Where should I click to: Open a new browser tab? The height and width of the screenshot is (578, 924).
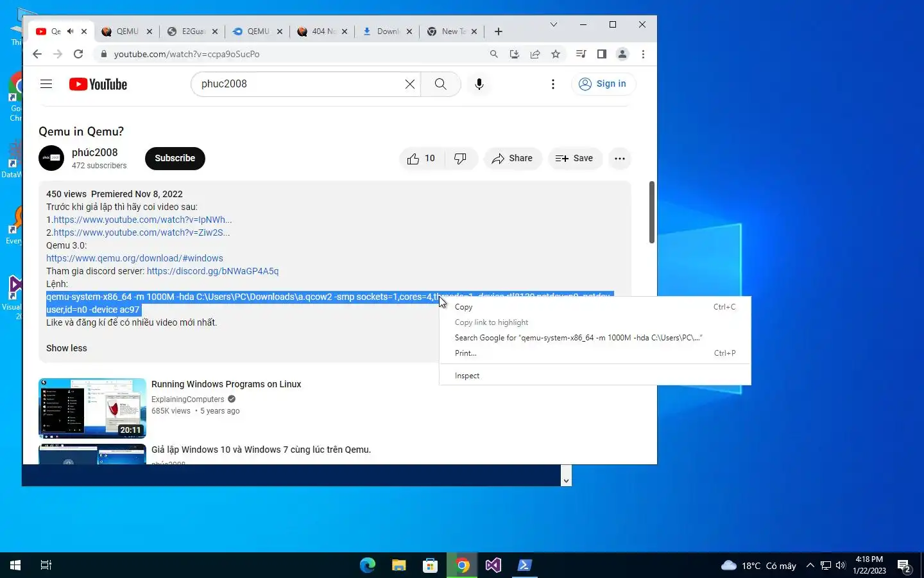coord(499,31)
